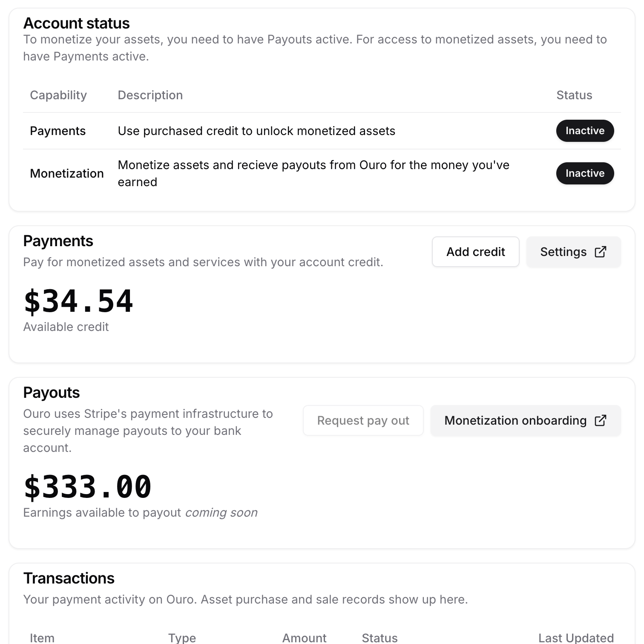Click the $333.00 earnings amount
The height and width of the screenshot is (644, 644).
87,487
